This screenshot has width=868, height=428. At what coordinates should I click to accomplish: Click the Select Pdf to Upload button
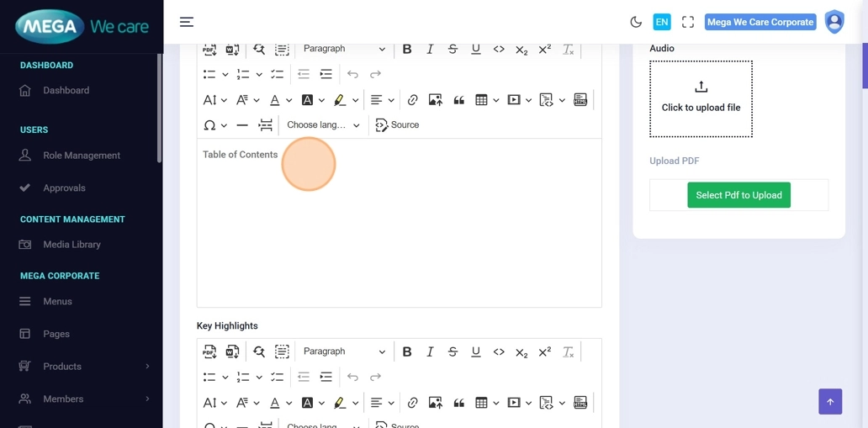click(738, 195)
